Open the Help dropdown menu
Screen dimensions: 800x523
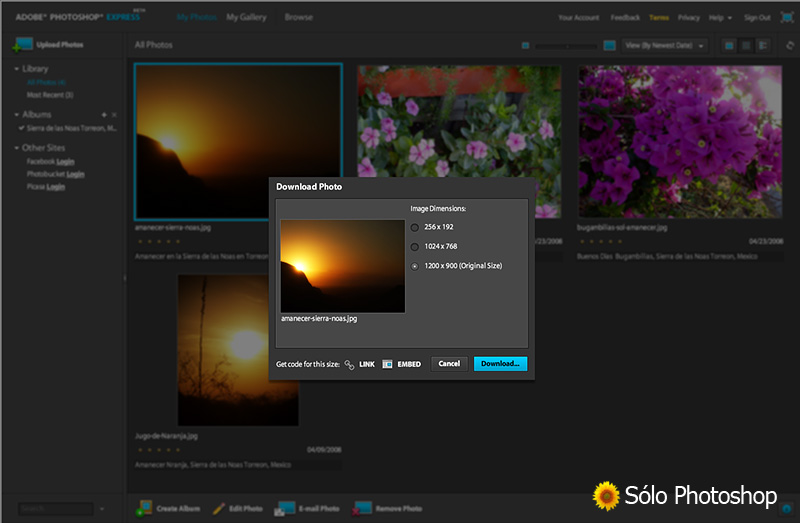pyautogui.click(x=720, y=17)
